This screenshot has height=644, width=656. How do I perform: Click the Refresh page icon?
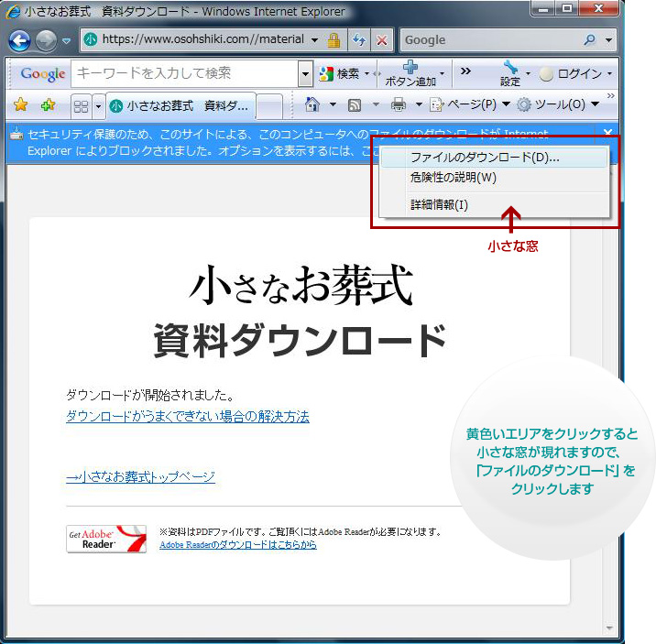tap(358, 40)
